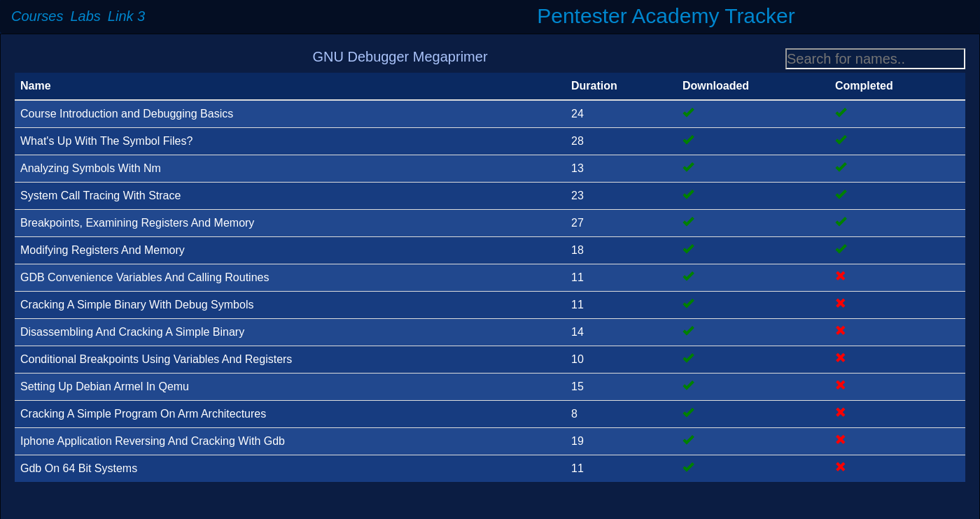
Task: Click Downloaded checkmark for GDB Convenience Variables row
Action: [x=688, y=276]
